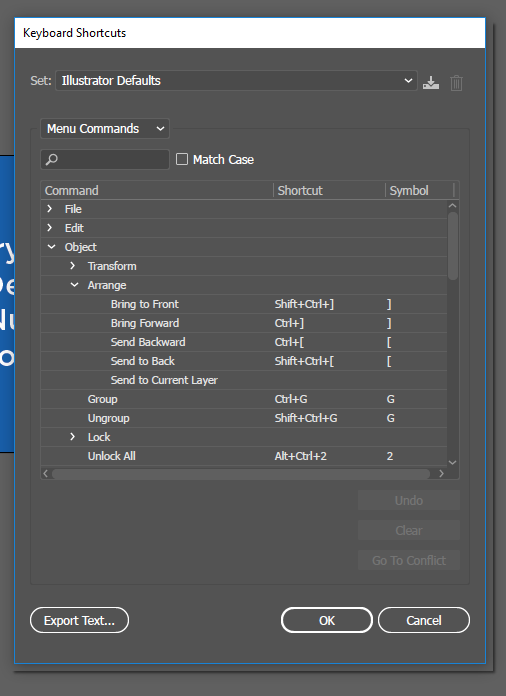The width and height of the screenshot is (506, 696).
Task: Click the horizontal scrollbar left arrow
Action: click(45, 474)
